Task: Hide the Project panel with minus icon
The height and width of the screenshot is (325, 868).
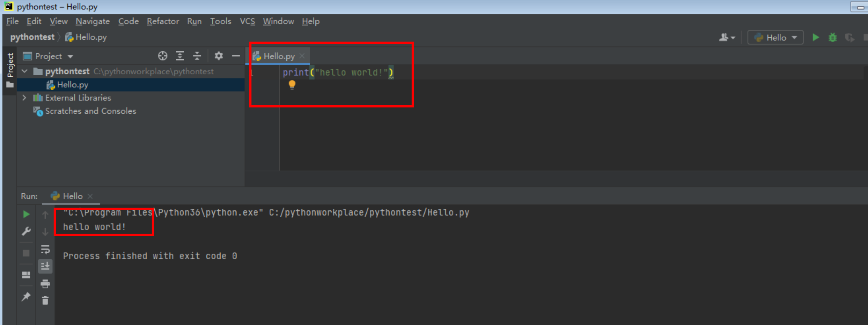Action: pyautogui.click(x=236, y=56)
